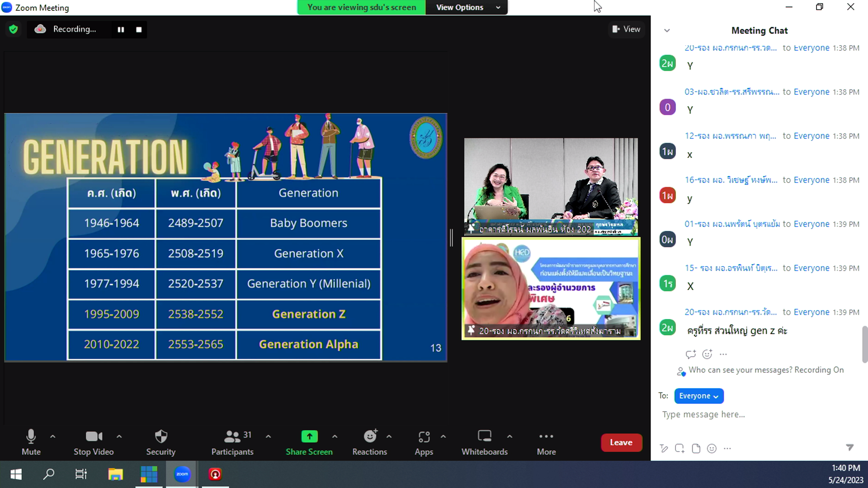Image resolution: width=868 pixels, height=488 pixels.
Task: Open the Everyone recipient dropdown
Action: click(698, 396)
